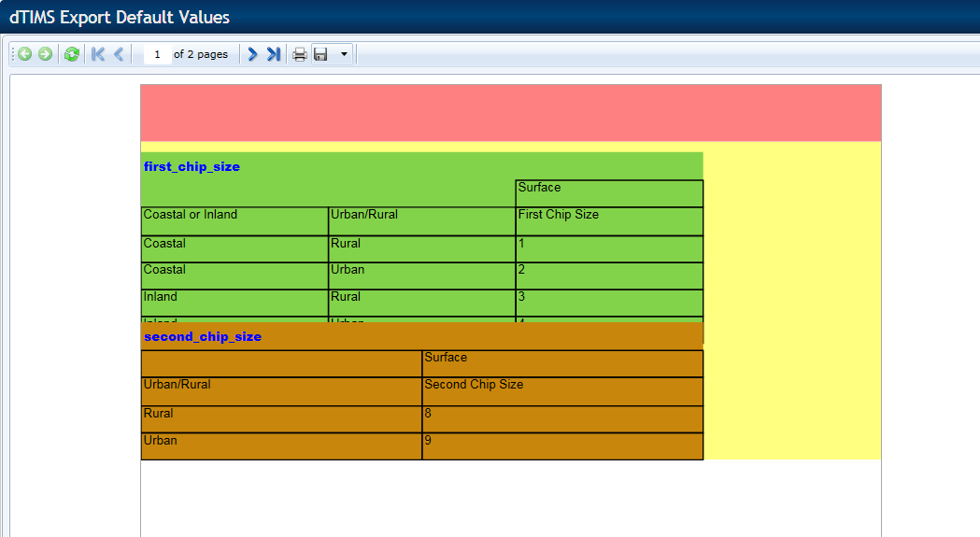Click the first chip size value 1
980x537 pixels.
pyautogui.click(x=609, y=248)
